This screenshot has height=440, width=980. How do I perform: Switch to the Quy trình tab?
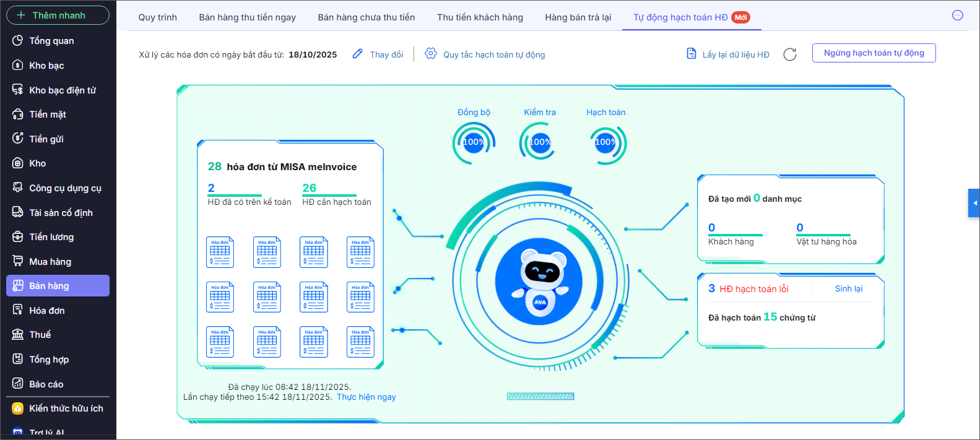(157, 17)
